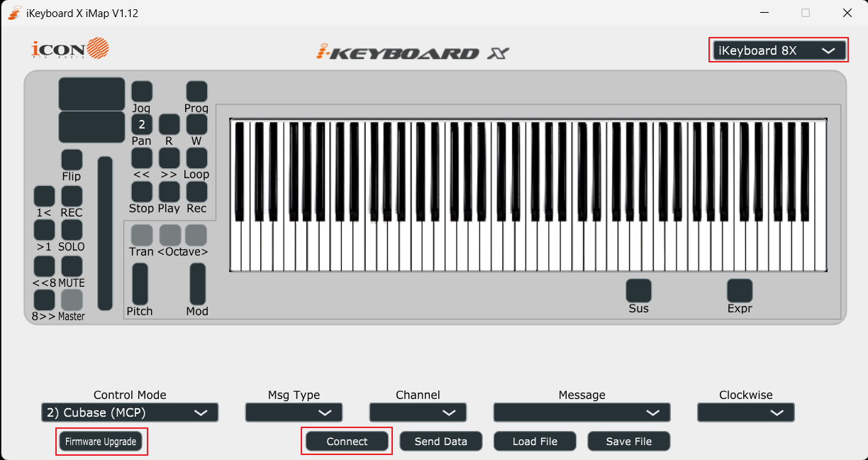Click the Send Data button
Screen dimensions: 868x460
(441, 442)
